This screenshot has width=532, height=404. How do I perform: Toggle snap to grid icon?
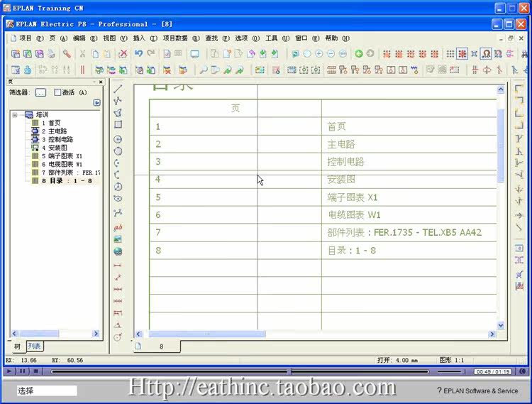pyautogui.click(x=462, y=54)
